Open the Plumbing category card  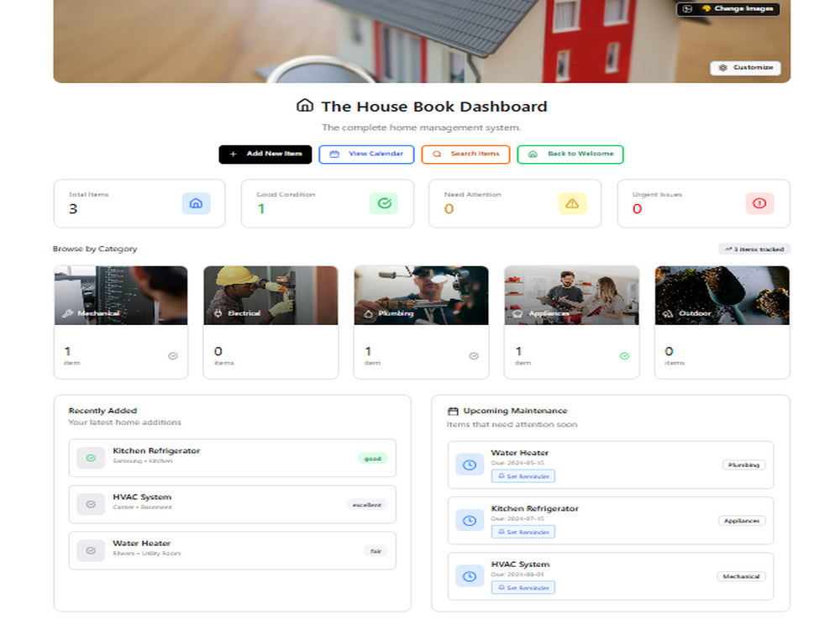(421, 322)
